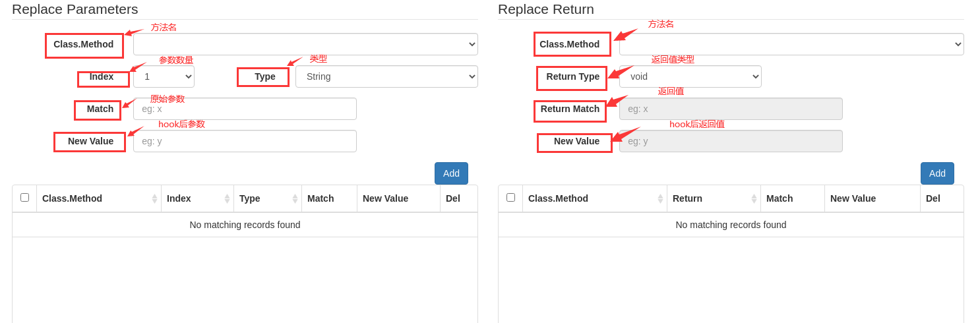The width and height of the screenshot is (980, 323).
Task: Open the Type dropdown showing String
Action: (386, 76)
